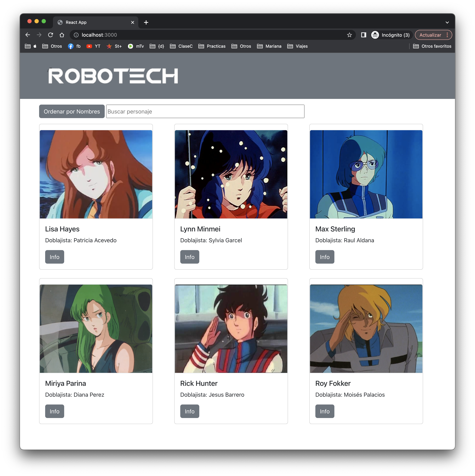Open the fb Facebook bookmark

tap(74, 46)
